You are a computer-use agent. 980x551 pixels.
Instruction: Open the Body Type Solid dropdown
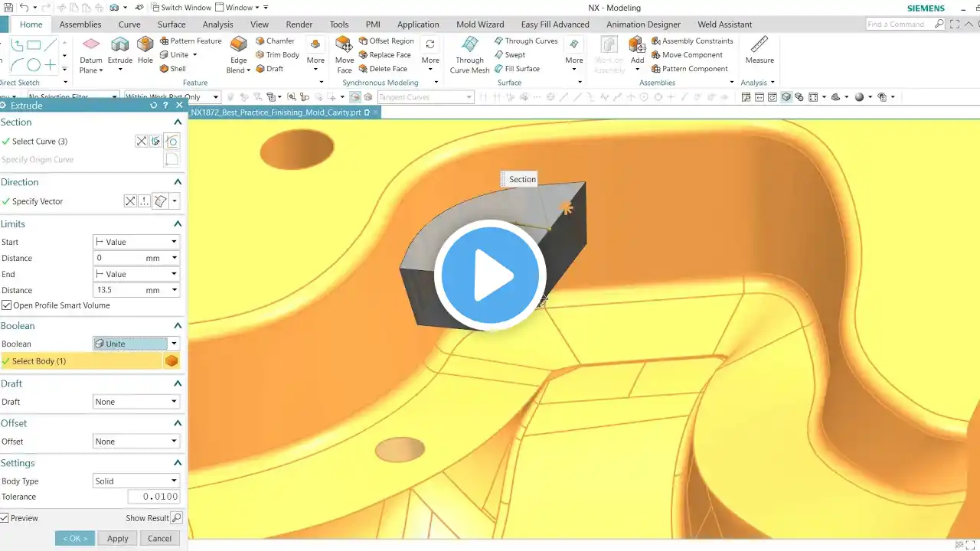pyautogui.click(x=136, y=481)
